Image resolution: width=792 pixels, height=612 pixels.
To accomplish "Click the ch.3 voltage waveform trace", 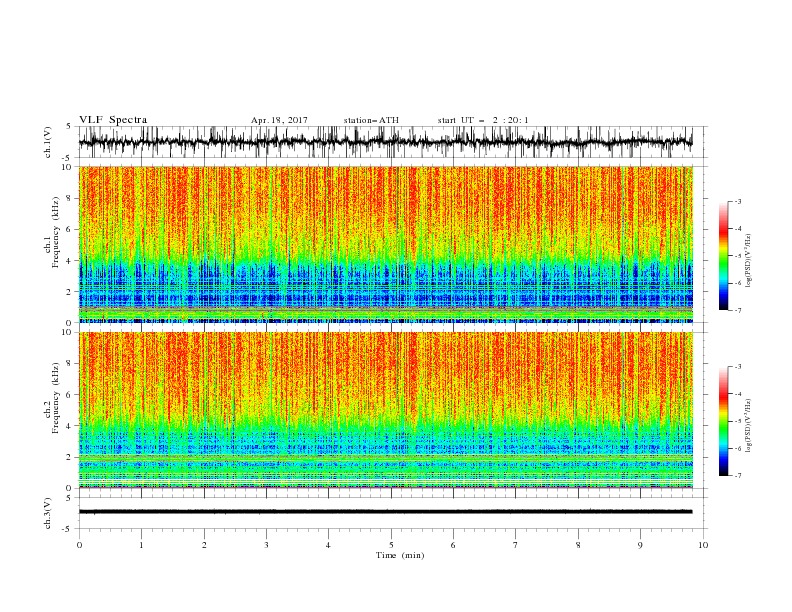I will (x=385, y=512).
